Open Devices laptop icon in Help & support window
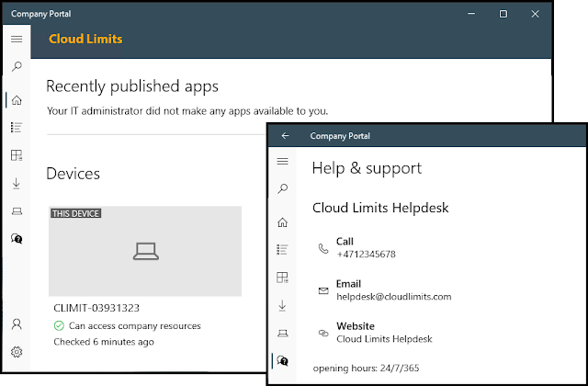Viewport: 588px width, 386px height. tap(282, 333)
